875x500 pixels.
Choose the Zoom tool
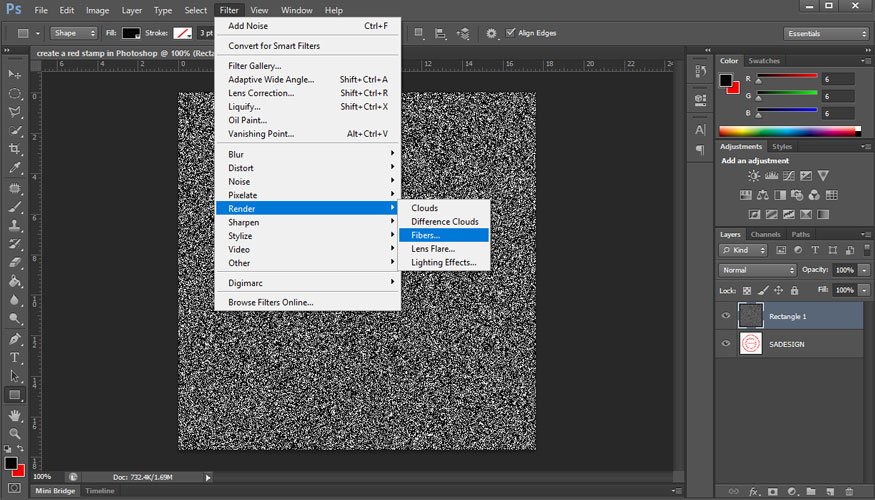[x=15, y=433]
